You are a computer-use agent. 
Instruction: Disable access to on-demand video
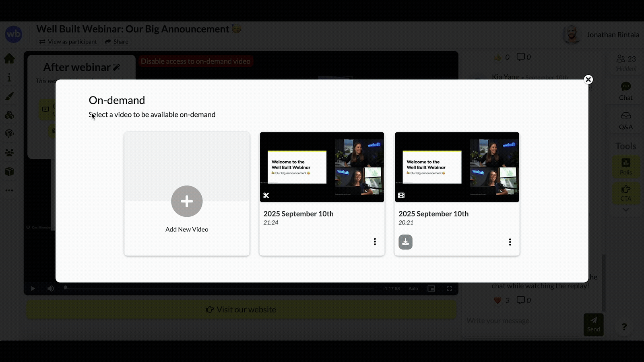196,61
